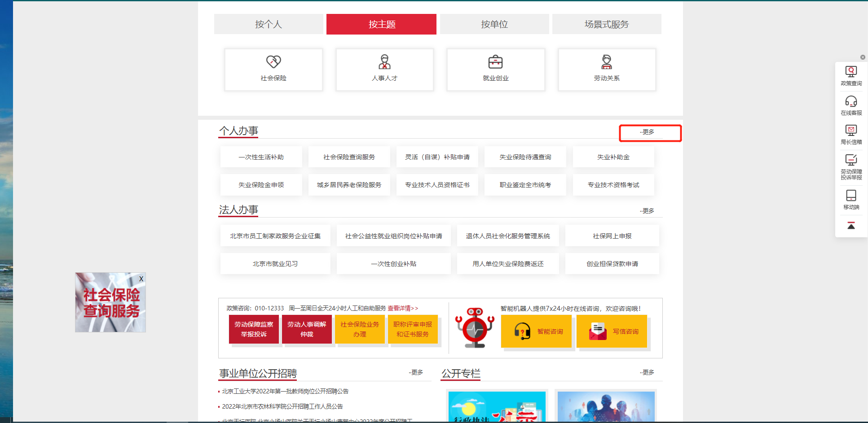Click 劳动保障投诉举报 sidebar icon
This screenshot has height=423, width=868.
851,167
